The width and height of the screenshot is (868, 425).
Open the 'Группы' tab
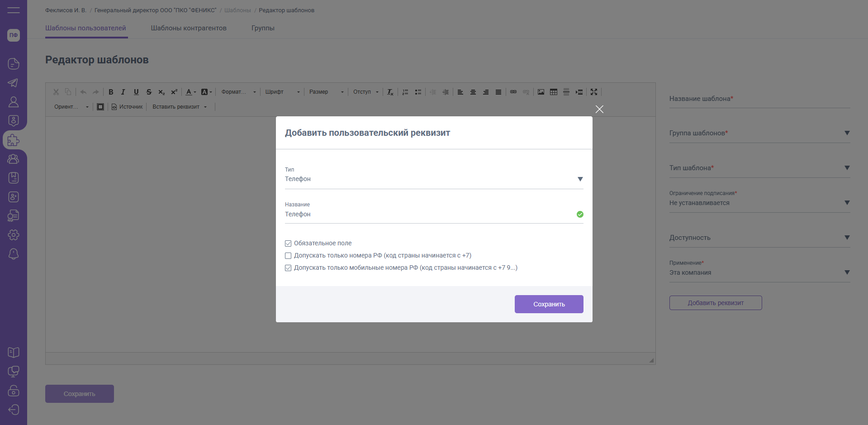point(263,28)
